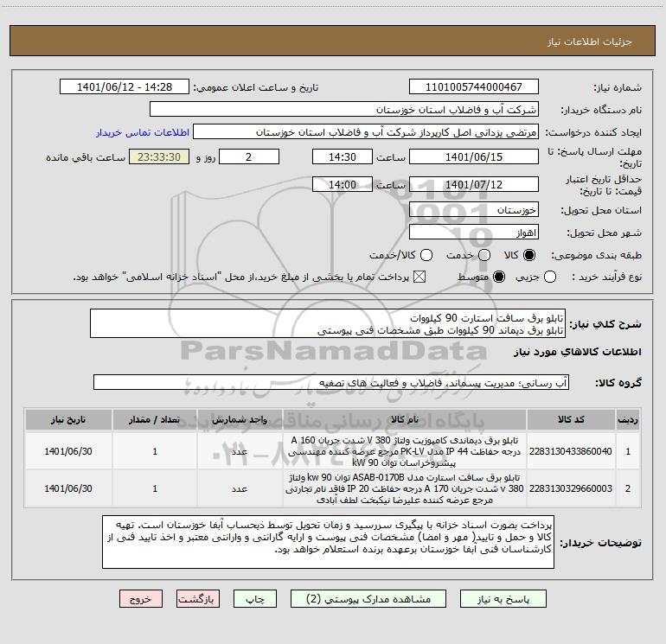This screenshot has height=644, width=666.
Task: Click the price validity date 1401/07/12 field
Action: pos(474,185)
